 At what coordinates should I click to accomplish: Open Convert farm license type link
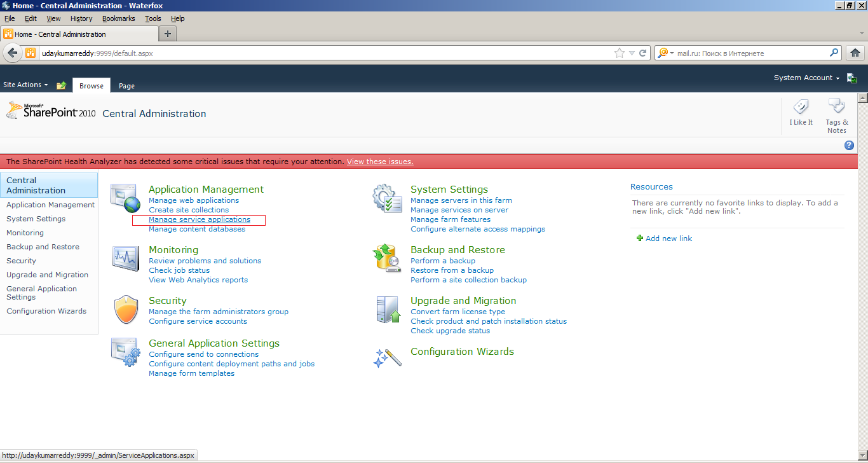pyautogui.click(x=458, y=312)
